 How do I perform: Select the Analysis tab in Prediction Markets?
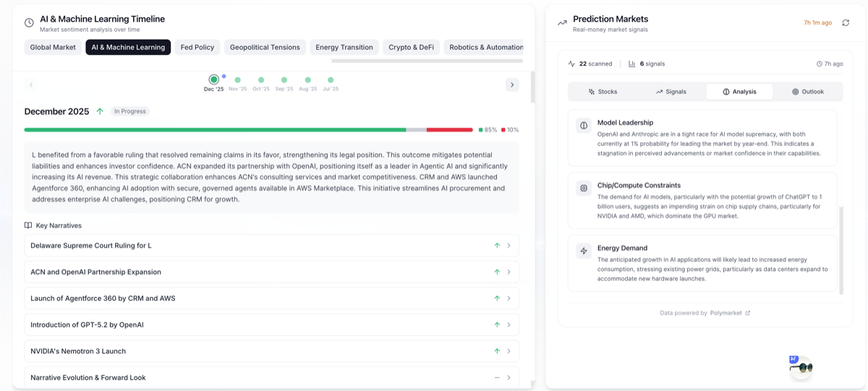(x=739, y=92)
